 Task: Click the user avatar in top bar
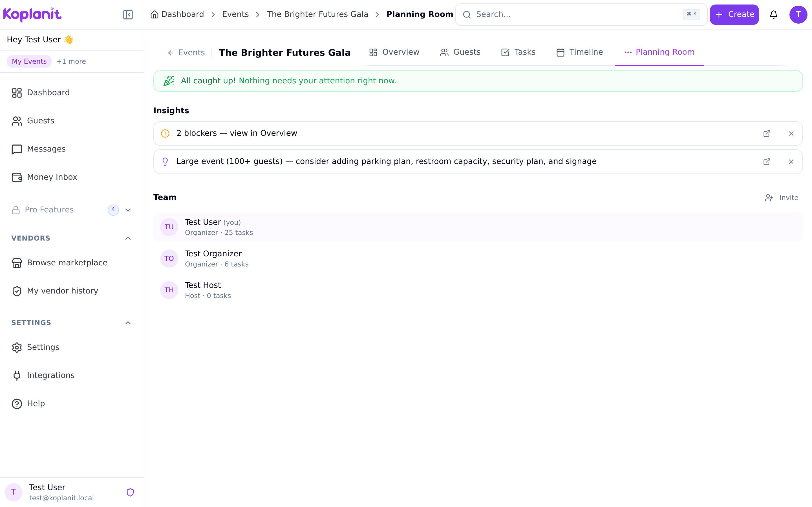coord(798,14)
